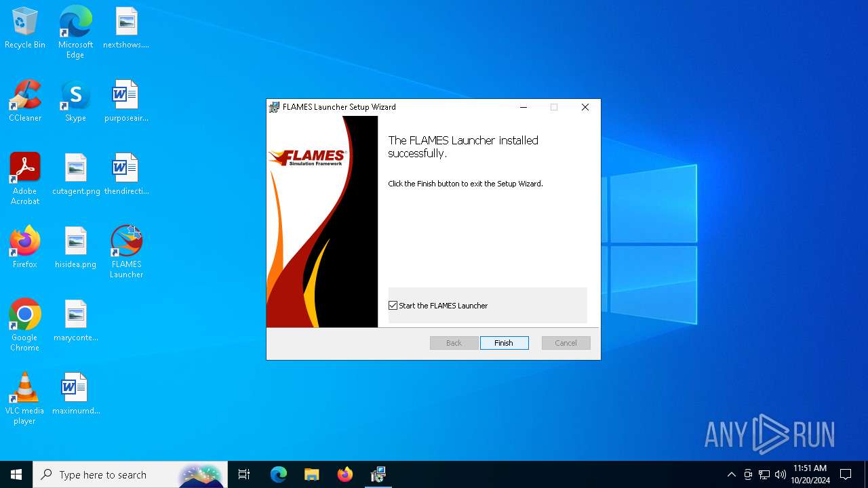Open the Windows Start menu
The height and width of the screenshot is (488, 868).
16,474
